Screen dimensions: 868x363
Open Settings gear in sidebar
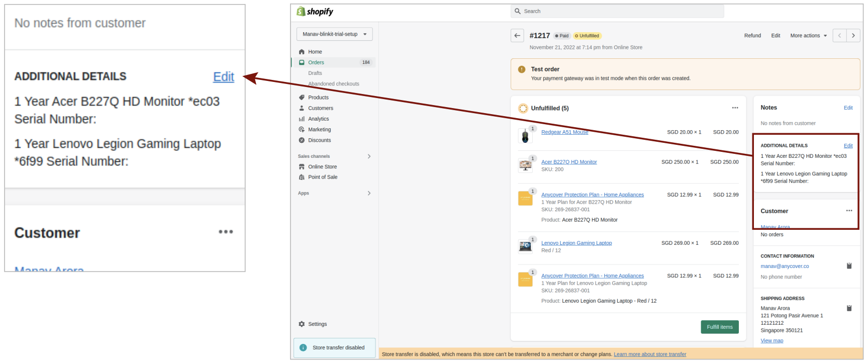[x=302, y=324]
